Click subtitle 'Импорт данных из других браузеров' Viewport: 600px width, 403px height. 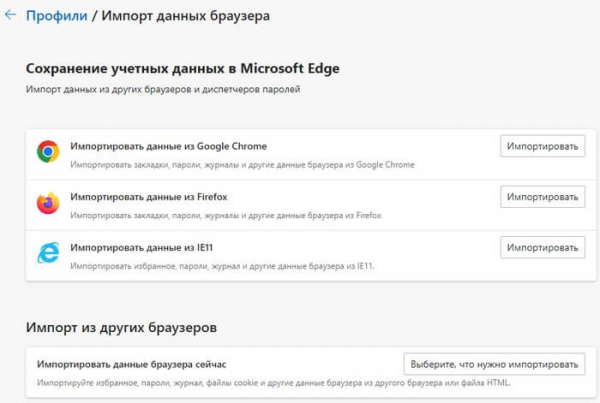click(x=163, y=89)
